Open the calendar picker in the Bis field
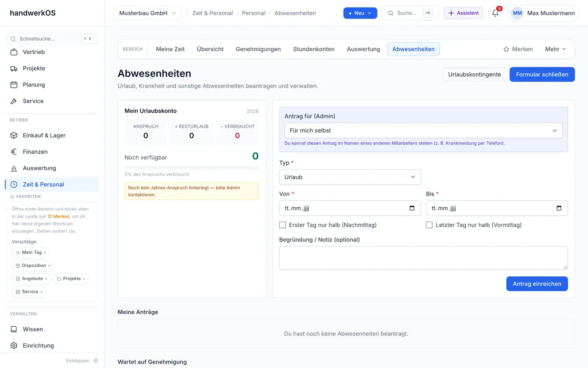This screenshot has width=588, height=368. (559, 208)
